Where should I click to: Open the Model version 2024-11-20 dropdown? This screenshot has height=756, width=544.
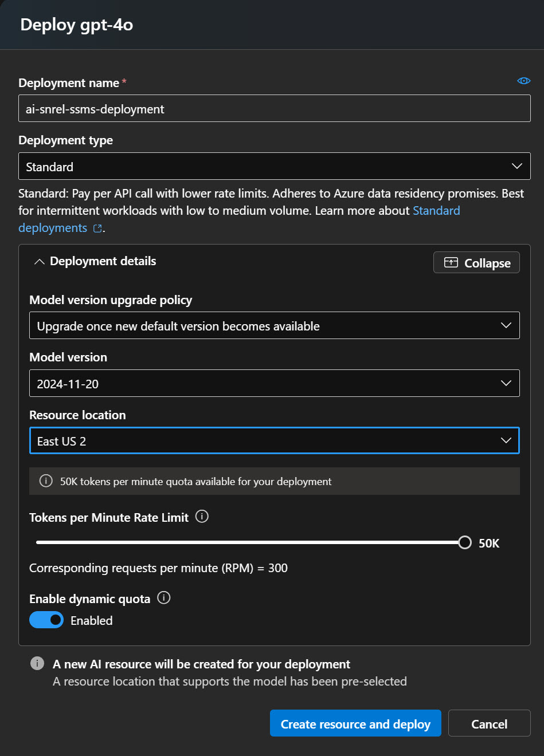(x=274, y=383)
